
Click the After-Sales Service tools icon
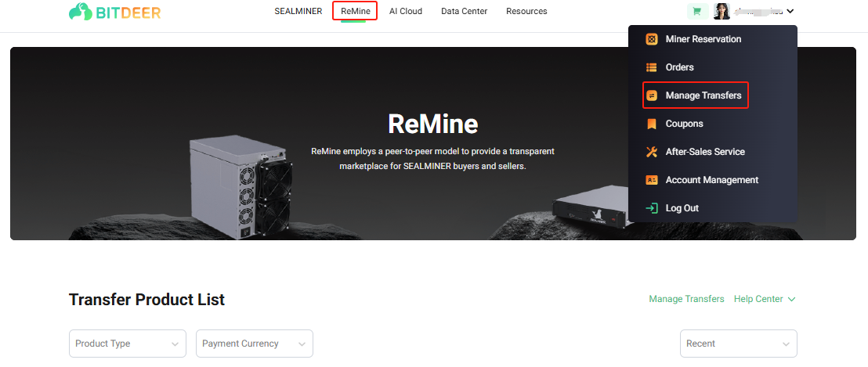point(652,152)
